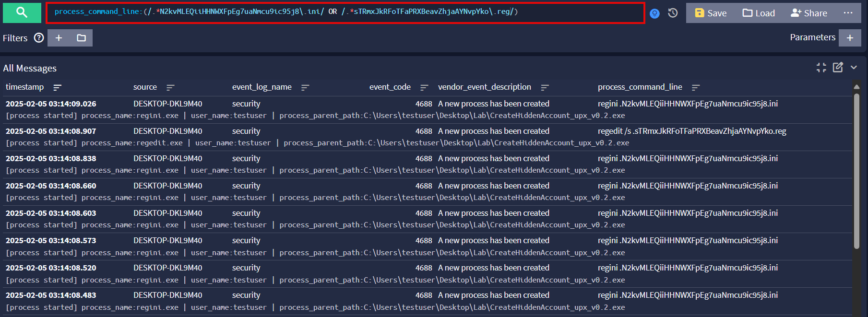Expand the All Messages widget actions chevron
The height and width of the screenshot is (317, 868).
[854, 68]
